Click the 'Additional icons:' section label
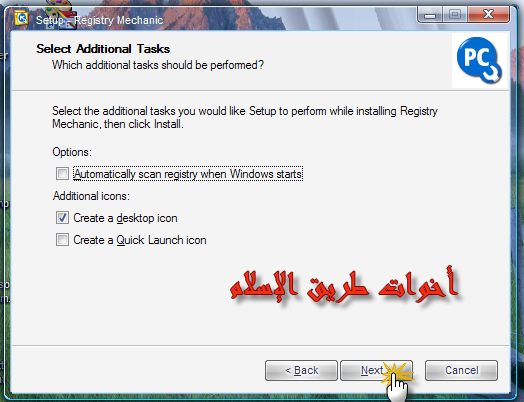Screen dimensions: 524x402 coord(91,196)
